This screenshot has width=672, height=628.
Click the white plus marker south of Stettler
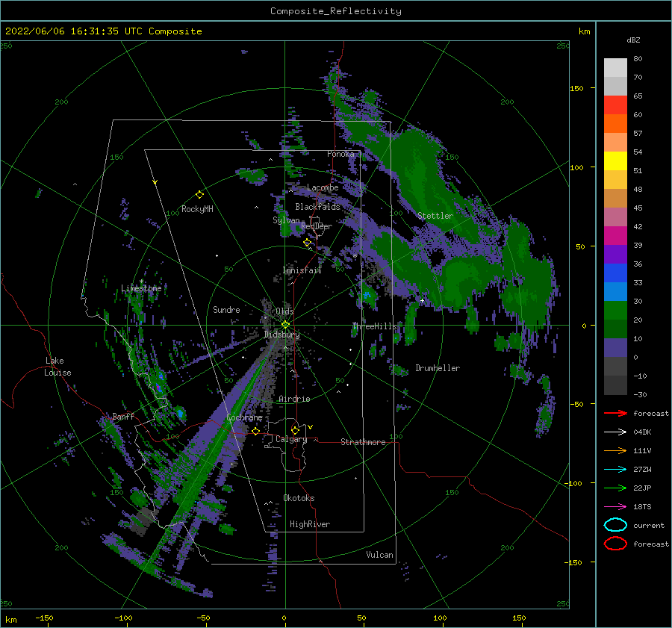pos(422,301)
